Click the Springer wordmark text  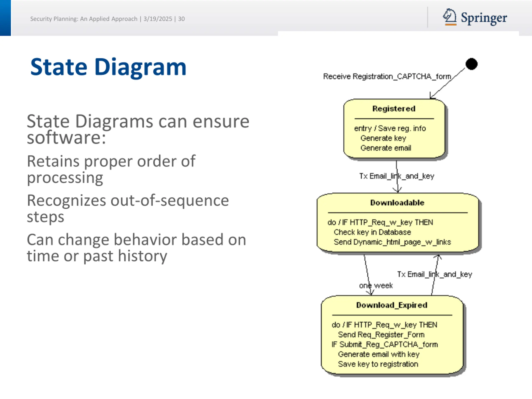click(484, 18)
